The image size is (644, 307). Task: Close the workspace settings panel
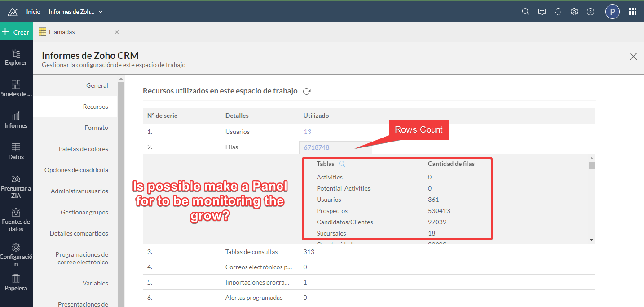coord(633,56)
